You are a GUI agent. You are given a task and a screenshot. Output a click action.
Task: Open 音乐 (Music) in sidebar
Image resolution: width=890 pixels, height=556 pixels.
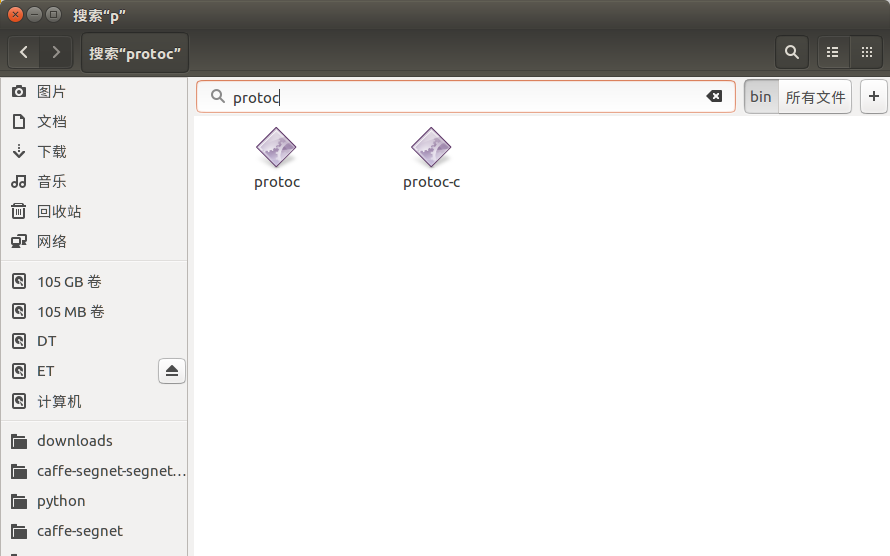coord(94,182)
